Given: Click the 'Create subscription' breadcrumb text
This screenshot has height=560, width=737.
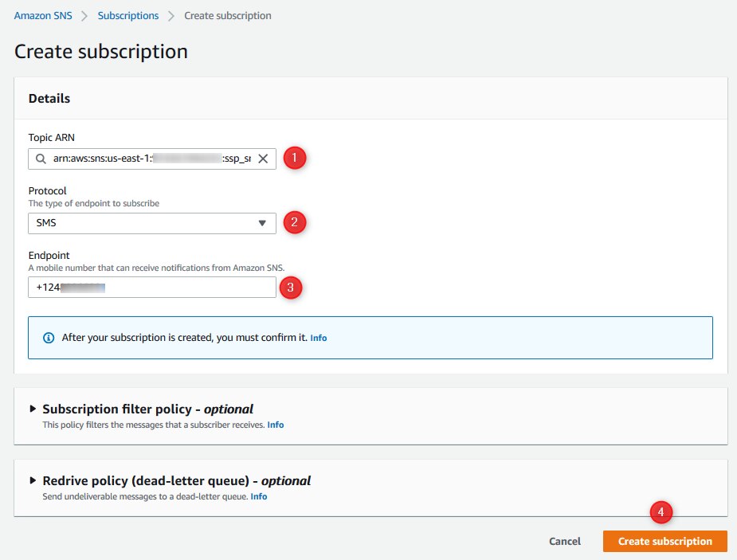Looking at the screenshot, I should [x=228, y=15].
